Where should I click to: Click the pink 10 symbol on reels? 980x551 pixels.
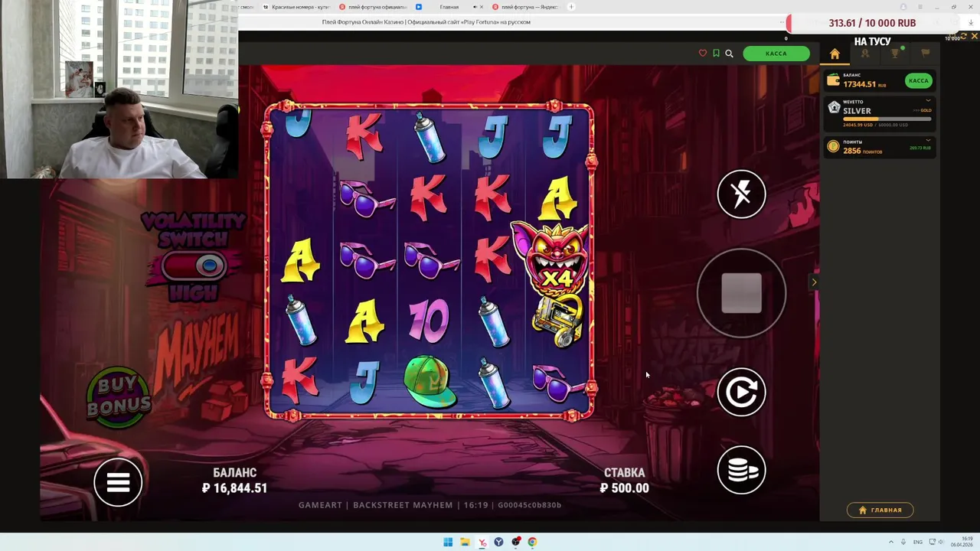pyautogui.click(x=428, y=321)
